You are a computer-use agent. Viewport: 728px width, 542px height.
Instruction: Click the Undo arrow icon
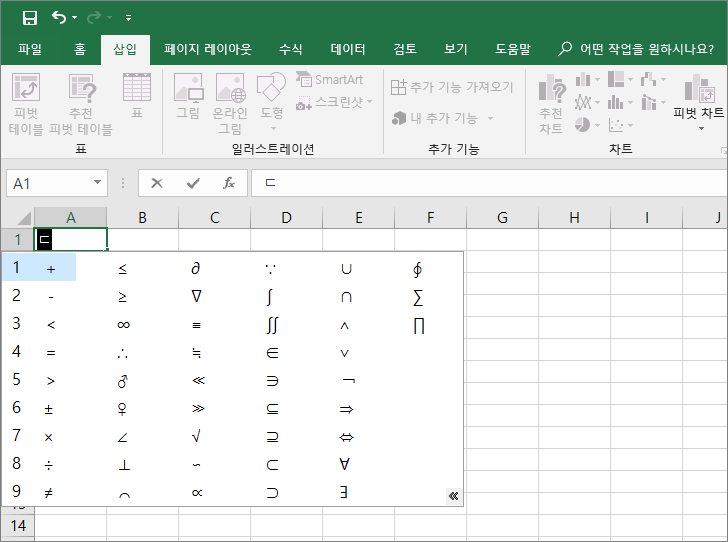(58, 18)
